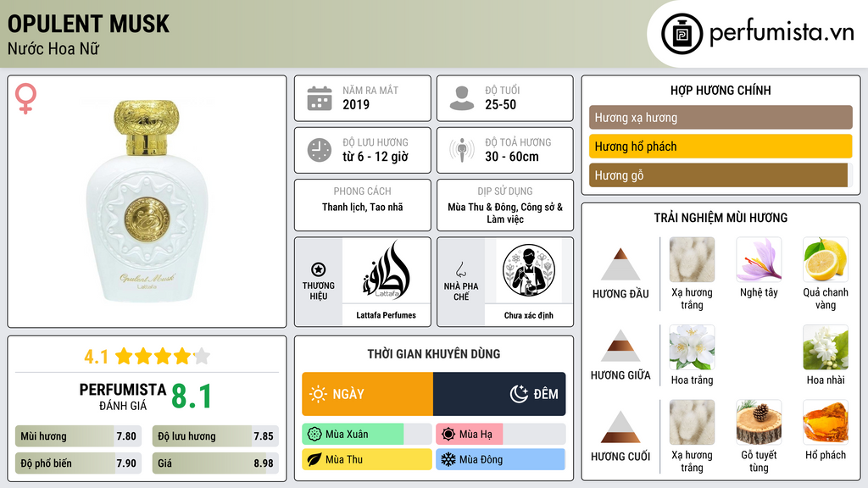Viewport: 868px width, 488px height.
Task: Click the Nước Hoa Nữ subtitle
Action: pos(53,48)
